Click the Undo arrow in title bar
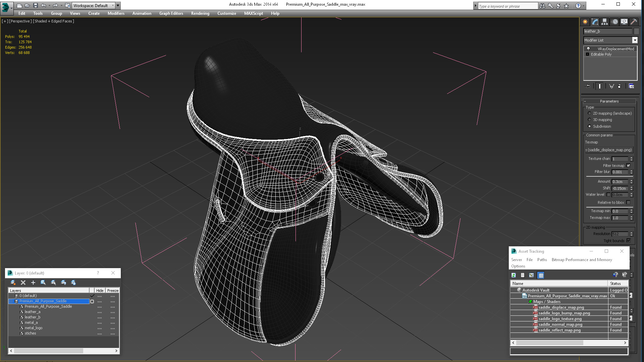The image size is (644, 362). coord(44,5)
